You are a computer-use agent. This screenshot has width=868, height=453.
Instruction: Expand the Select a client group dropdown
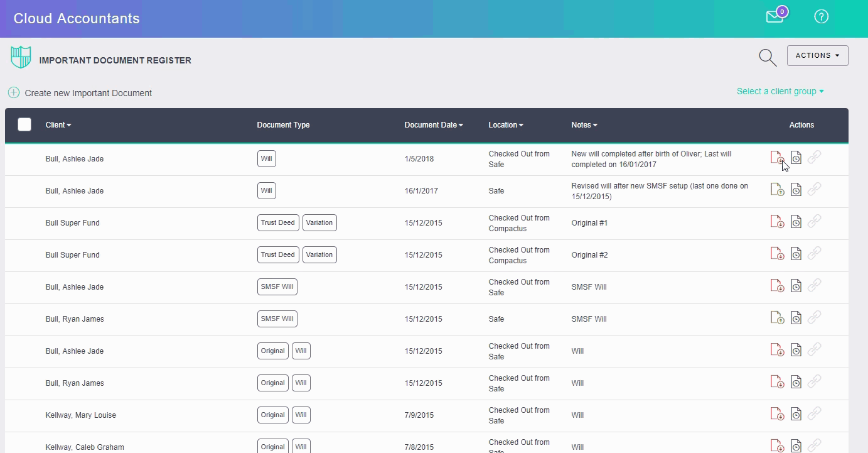click(x=780, y=91)
